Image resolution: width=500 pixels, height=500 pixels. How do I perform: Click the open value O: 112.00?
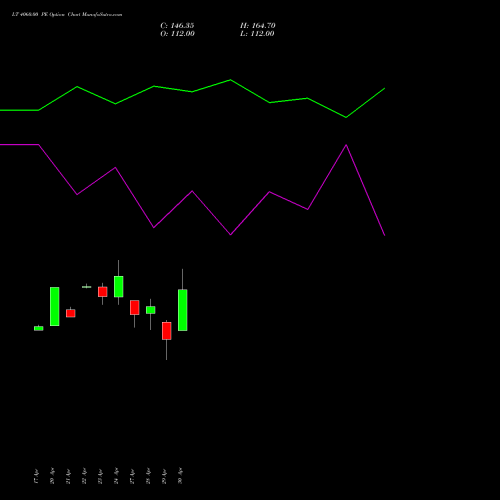pos(177,34)
